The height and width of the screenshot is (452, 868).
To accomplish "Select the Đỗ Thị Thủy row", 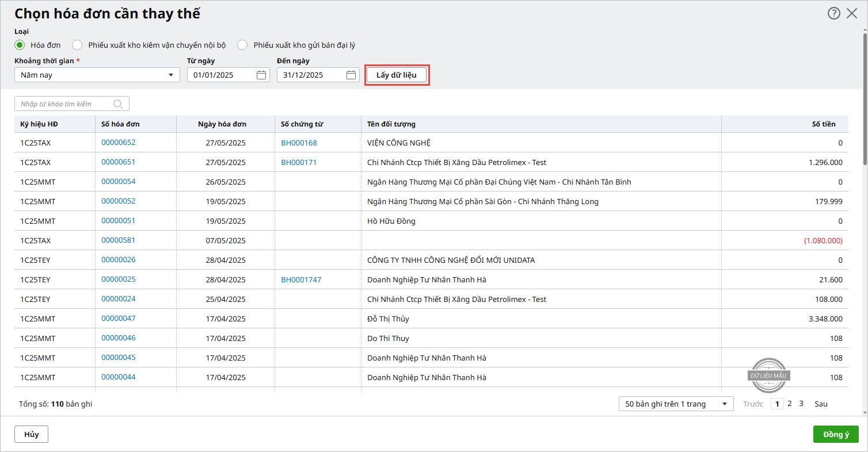I will point(431,319).
